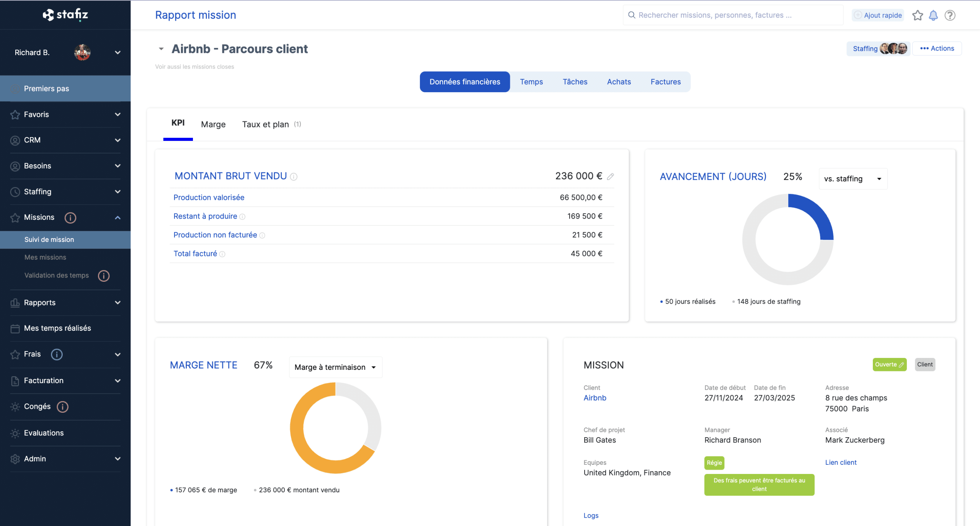980x526 pixels.
Task: Click Voir aussi les missions closes
Action: [x=194, y=67]
